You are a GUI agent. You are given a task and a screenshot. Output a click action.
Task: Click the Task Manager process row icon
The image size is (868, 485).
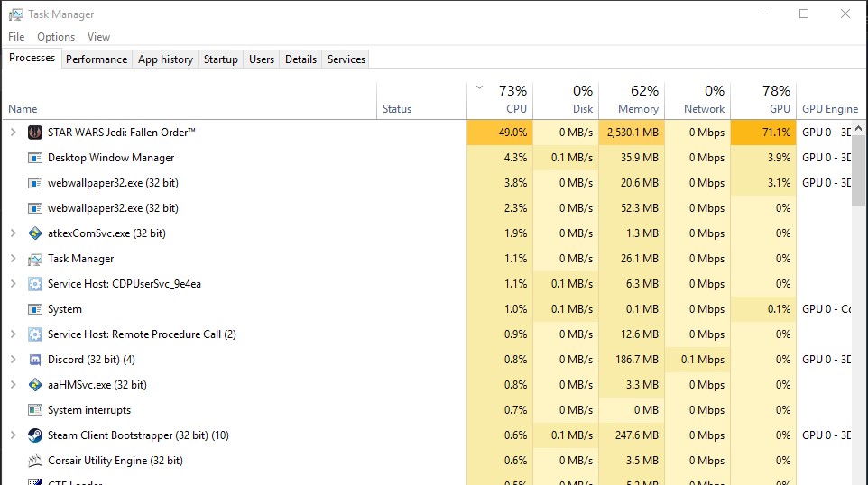point(35,259)
